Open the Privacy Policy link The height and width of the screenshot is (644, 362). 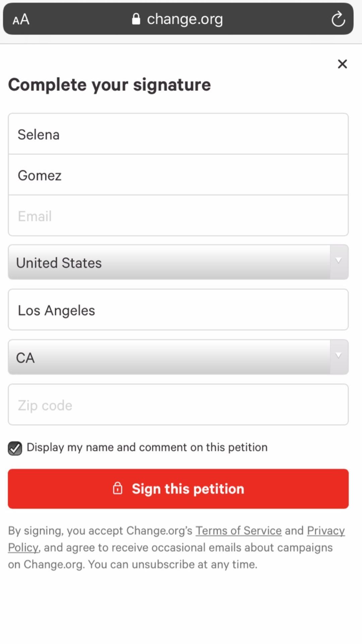[x=325, y=531]
